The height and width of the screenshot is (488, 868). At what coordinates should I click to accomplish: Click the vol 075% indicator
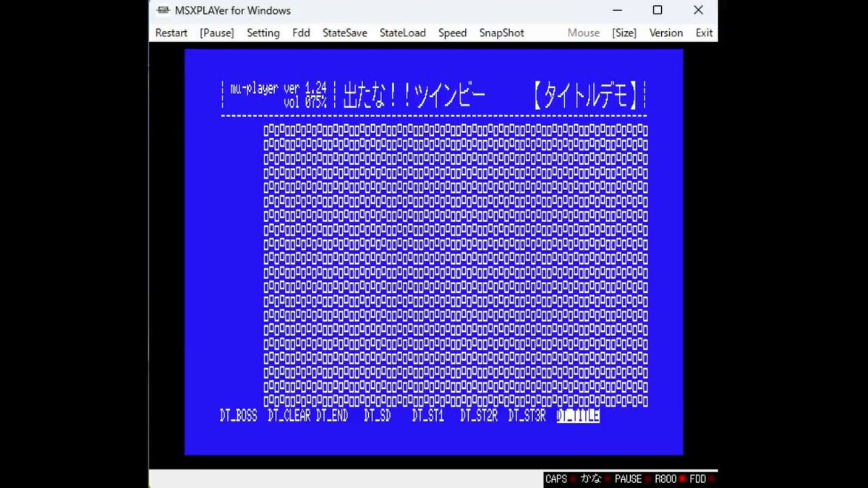[306, 103]
